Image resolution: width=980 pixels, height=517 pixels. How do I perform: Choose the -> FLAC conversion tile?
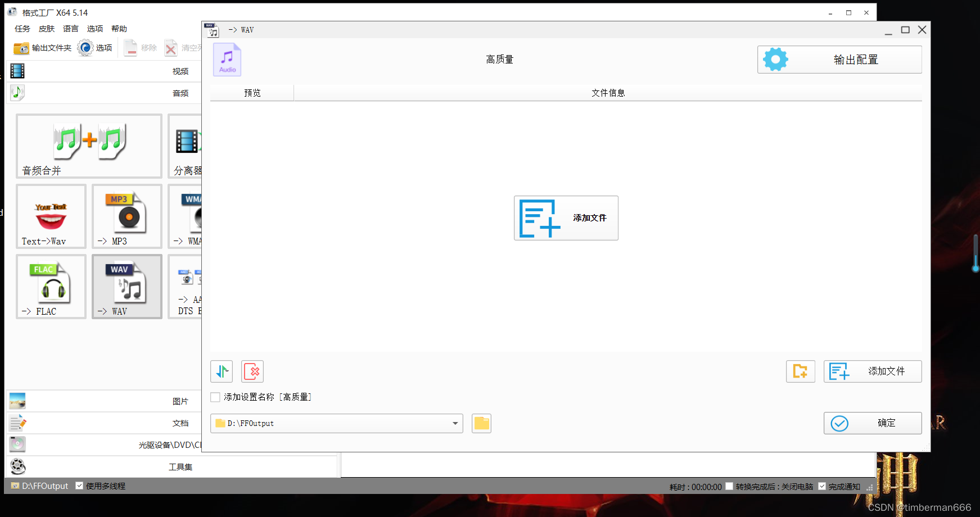[51, 287]
